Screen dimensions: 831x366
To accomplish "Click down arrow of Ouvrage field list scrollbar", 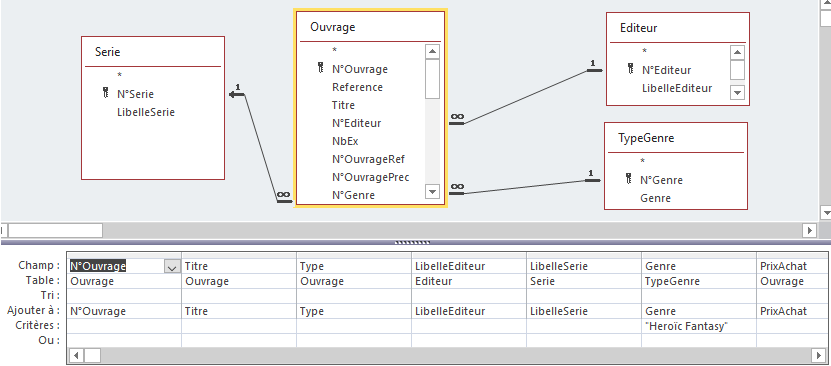I will click(432, 191).
